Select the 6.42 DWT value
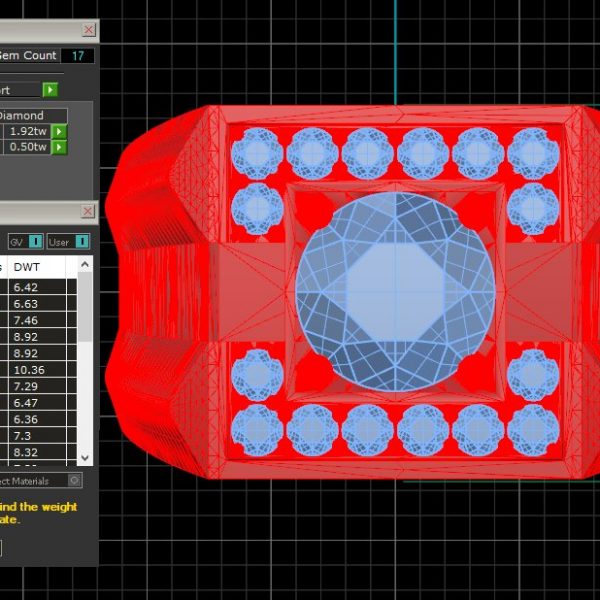Screen dimensions: 600x600 pyautogui.click(x=37, y=287)
